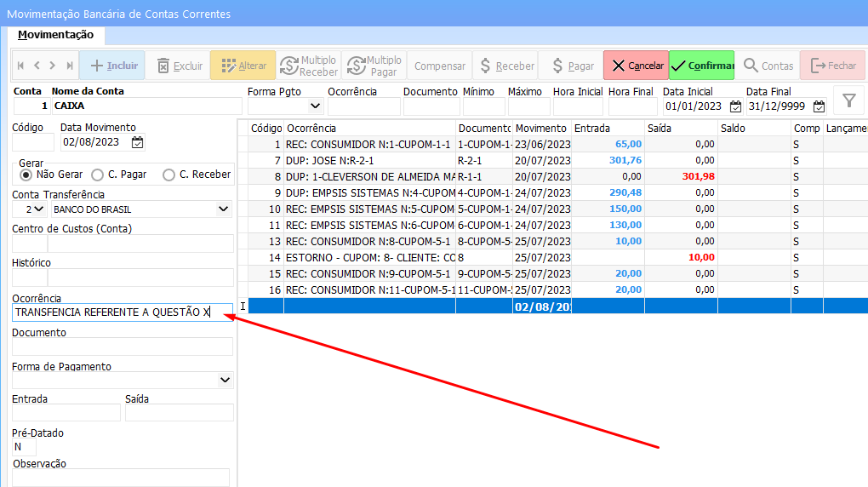Image resolution: width=868 pixels, height=487 pixels.
Task: Click the Receber button
Action: point(505,66)
